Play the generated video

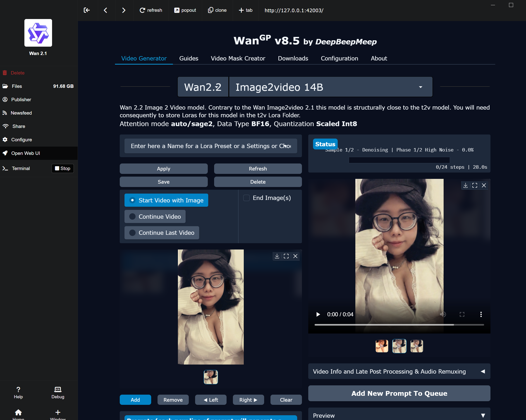(x=318, y=314)
